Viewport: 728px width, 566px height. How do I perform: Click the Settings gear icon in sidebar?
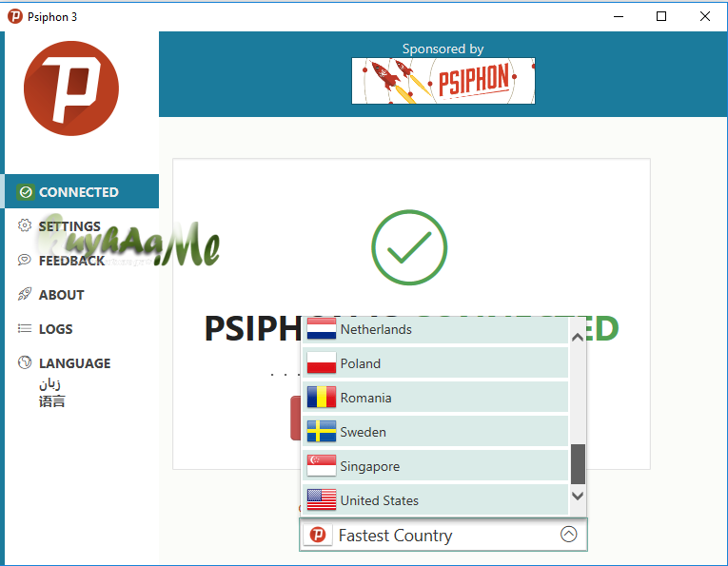25,225
